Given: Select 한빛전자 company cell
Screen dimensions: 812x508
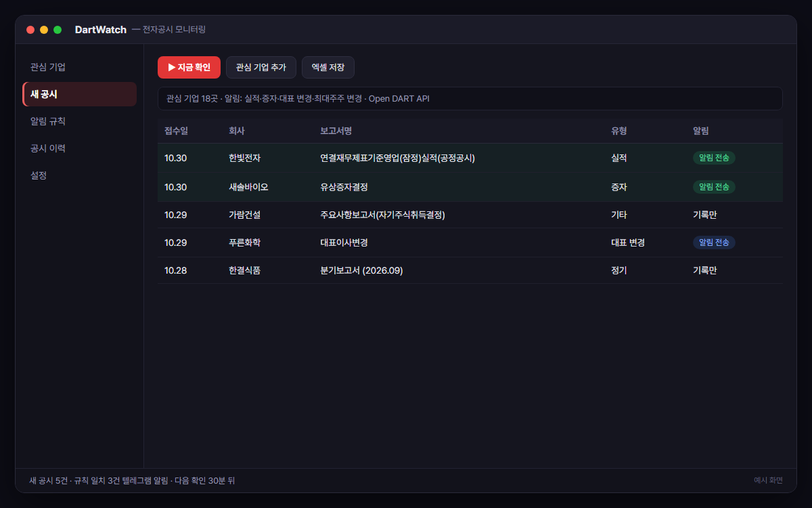Looking at the screenshot, I should click(244, 158).
